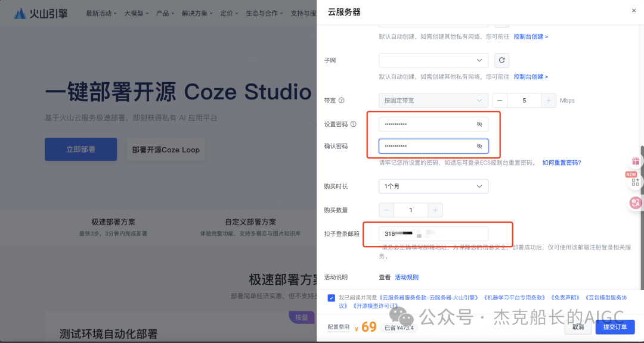Click the 取消 button
This screenshot has width=644, height=343.
click(x=578, y=327)
